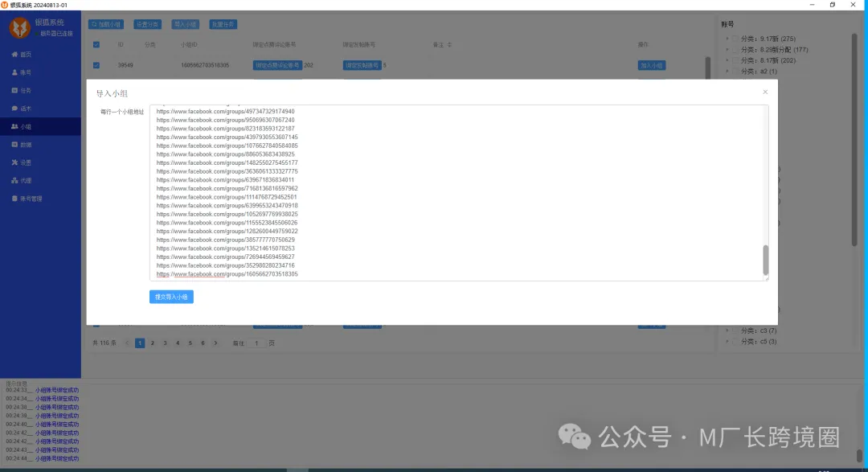This screenshot has height=472, width=868.
Task: Click the database icon beside 账号管理
Action: point(14,199)
